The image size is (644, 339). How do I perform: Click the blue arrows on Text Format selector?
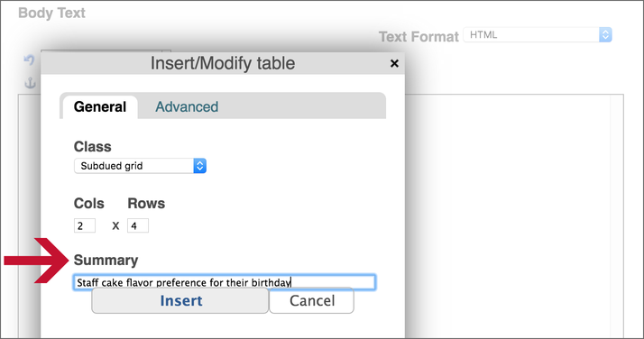click(605, 35)
